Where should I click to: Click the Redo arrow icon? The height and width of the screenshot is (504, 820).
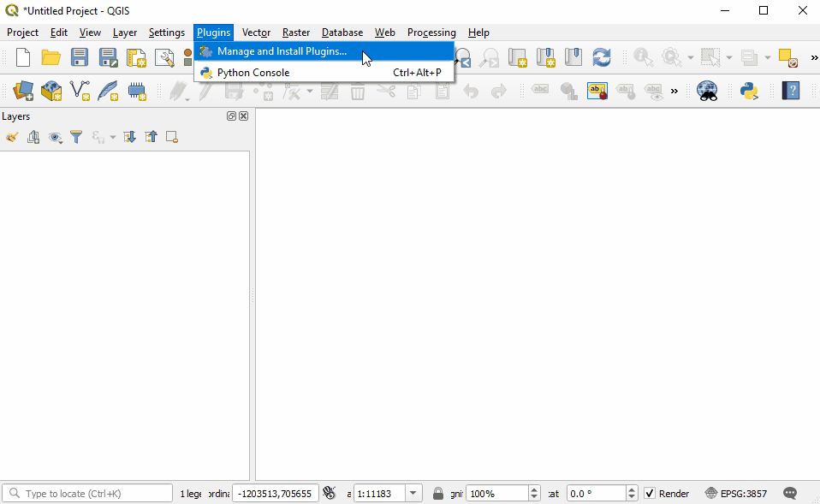[x=499, y=91]
